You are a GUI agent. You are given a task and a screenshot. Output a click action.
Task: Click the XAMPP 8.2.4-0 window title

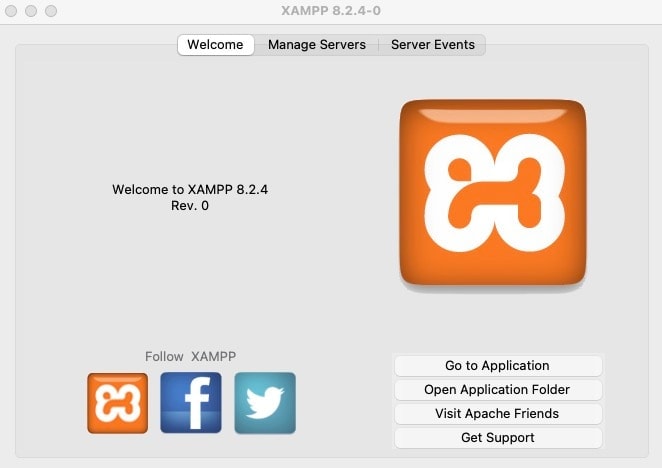click(x=331, y=11)
